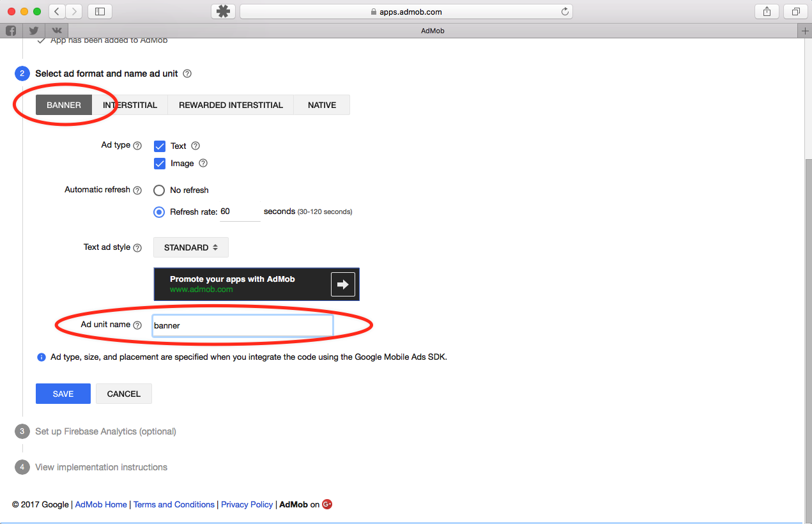
Task: Expand step 3 Set up Firebase Analytics
Action: pyautogui.click(x=105, y=431)
